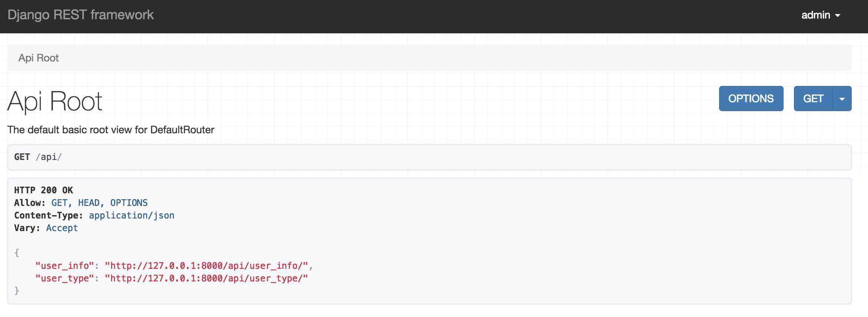The width and height of the screenshot is (868, 317).
Task: Open the GET format dropdown caret
Action: [842, 99]
